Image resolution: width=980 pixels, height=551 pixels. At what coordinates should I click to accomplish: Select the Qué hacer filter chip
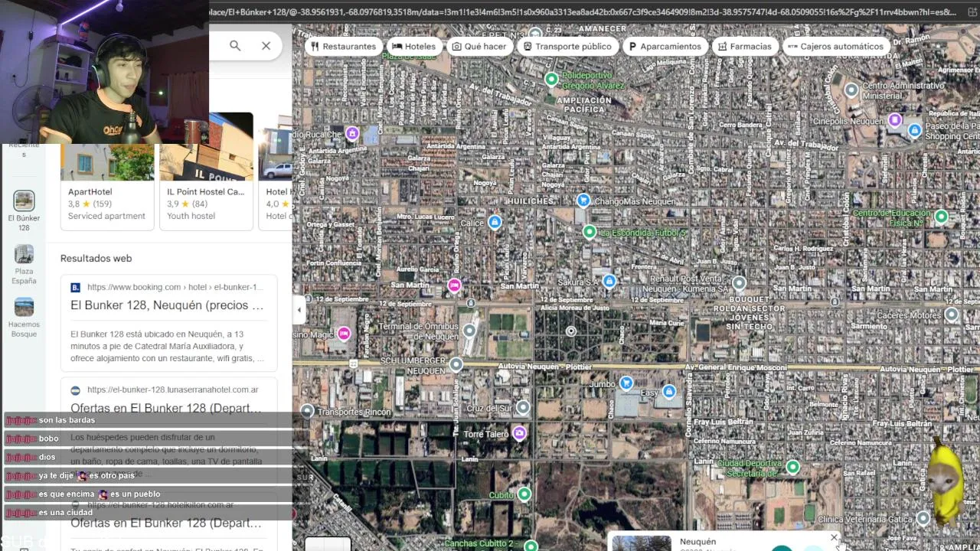(x=479, y=46)
